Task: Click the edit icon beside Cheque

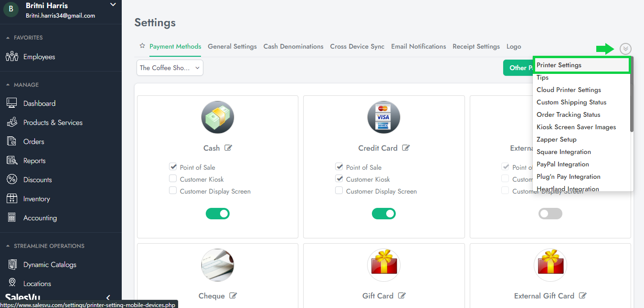Action: point(233,296)
